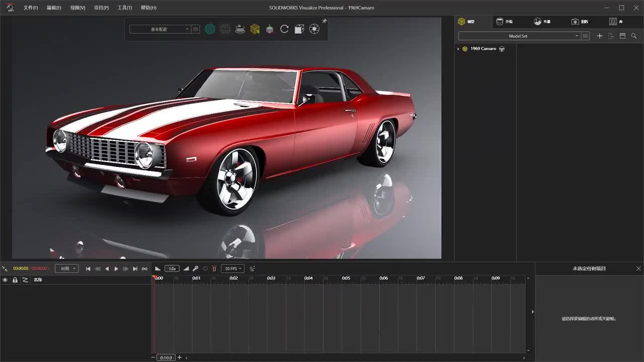Close the unselected project panel notice
The height and width of the screenshot is (362, 644).
pyautogui.click(x=638, y=268)
